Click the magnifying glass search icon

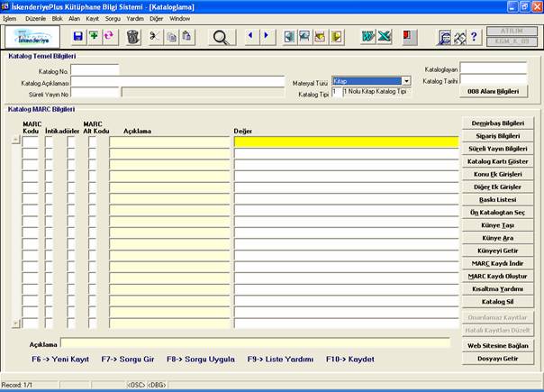(x=222, y=37)
